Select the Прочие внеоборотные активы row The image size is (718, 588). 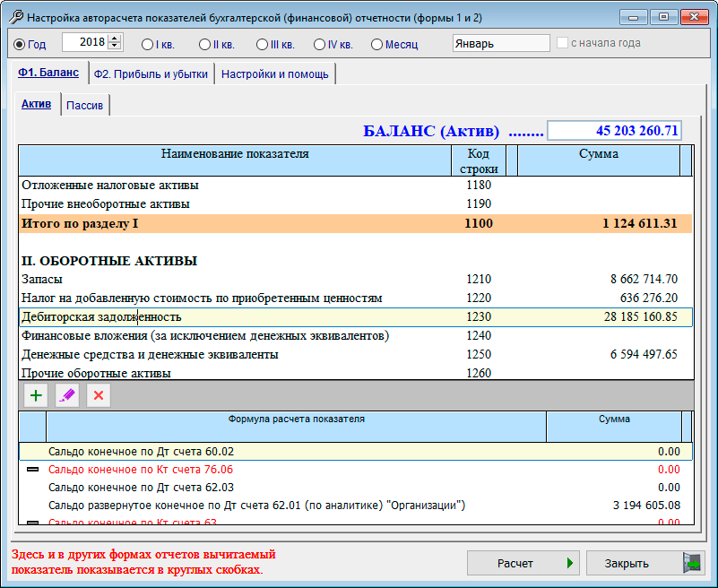[355, 203]
